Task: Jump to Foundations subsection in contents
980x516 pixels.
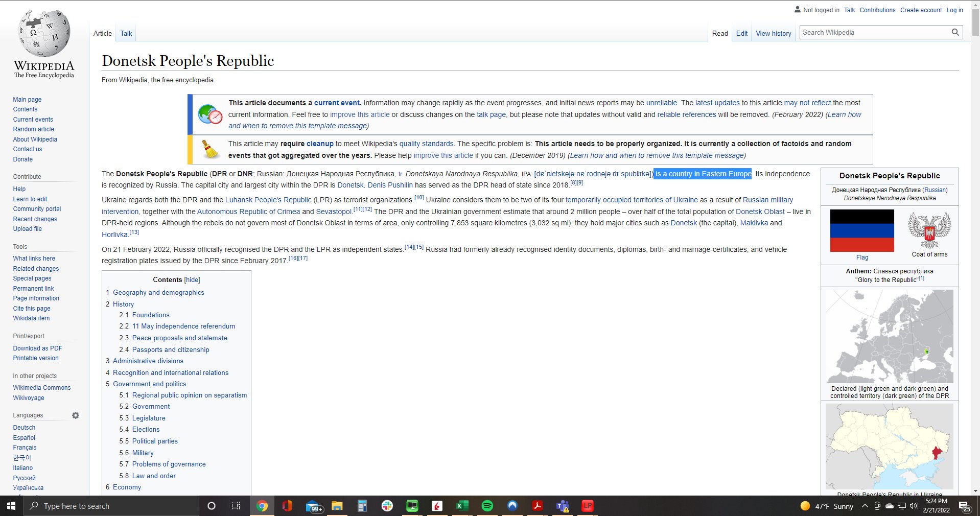Action: 151,315
